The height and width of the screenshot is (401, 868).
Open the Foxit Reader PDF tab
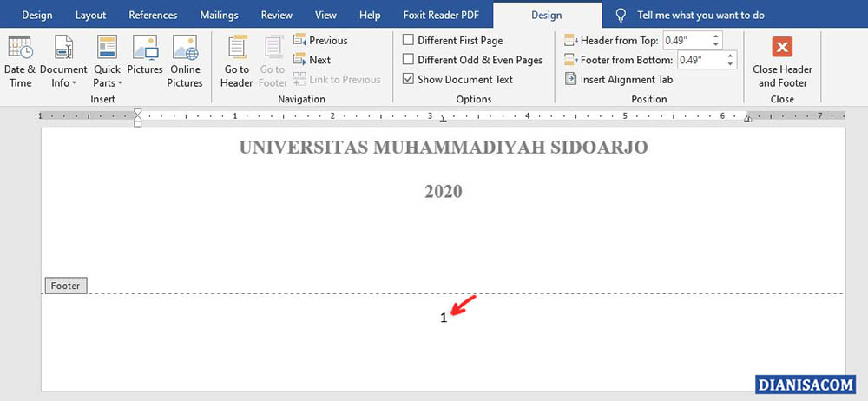[440, 15]
